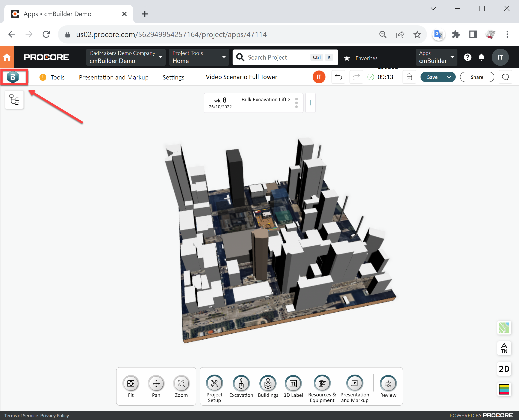Viewport: 519px width, 420px height.
Task: Open the Project Tools Home dropdown
Action: click(199, 57)
